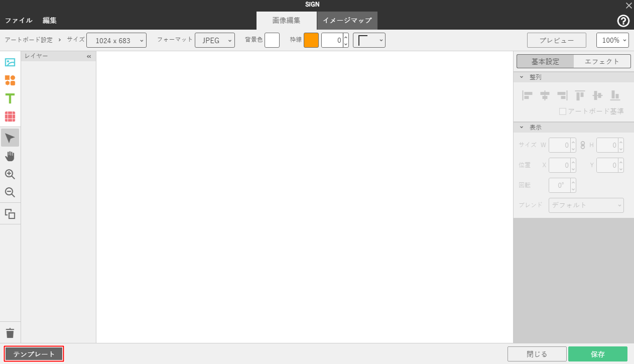Align objects to right edge
This screenshot has width=634, height=364.
tap(562, 95)
